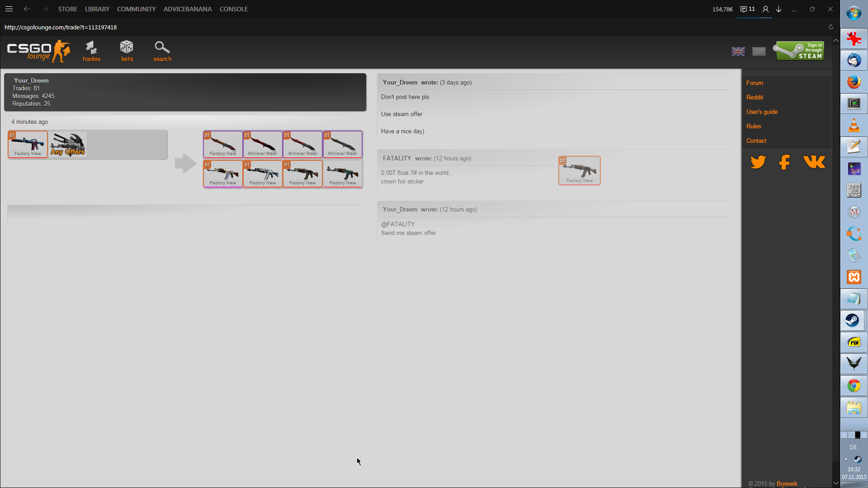868x488 pixels.
Task: Open Steam hamburger menu
Action: point(9,9)
